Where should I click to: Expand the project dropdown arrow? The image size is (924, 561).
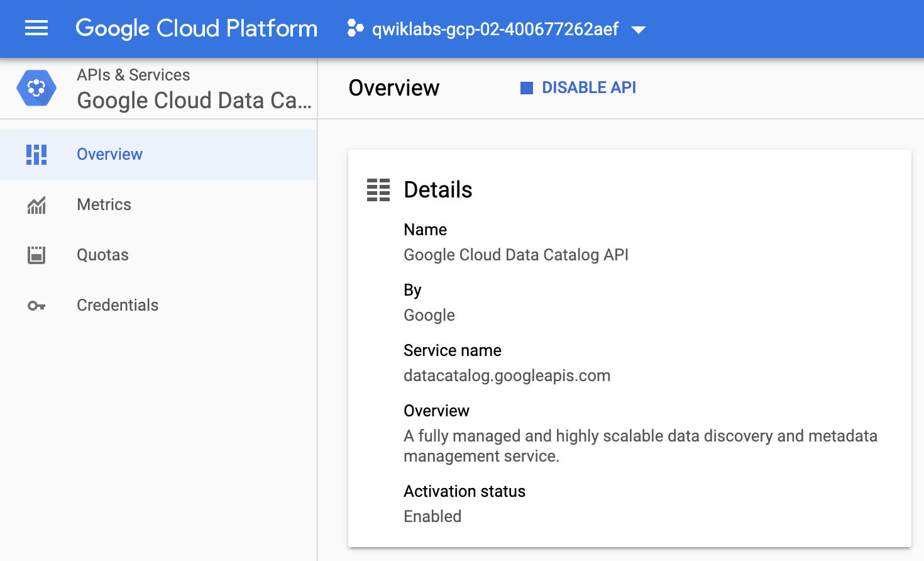coord(638,30)
